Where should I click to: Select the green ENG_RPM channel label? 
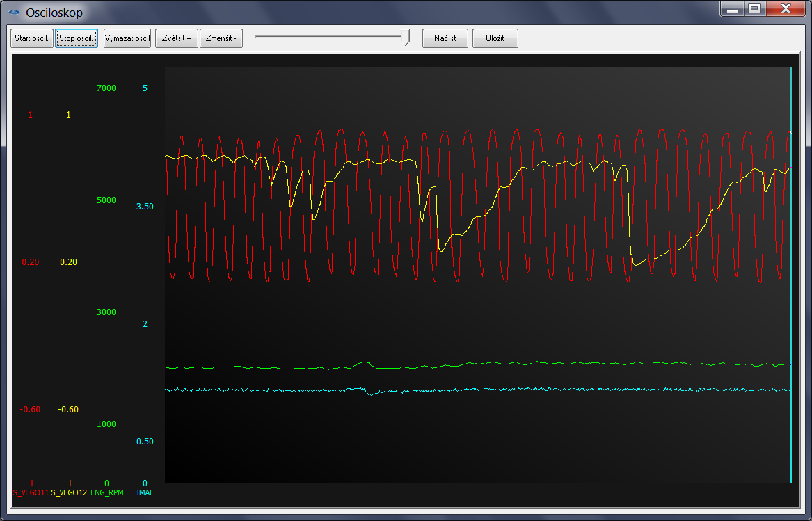[107, 492]
